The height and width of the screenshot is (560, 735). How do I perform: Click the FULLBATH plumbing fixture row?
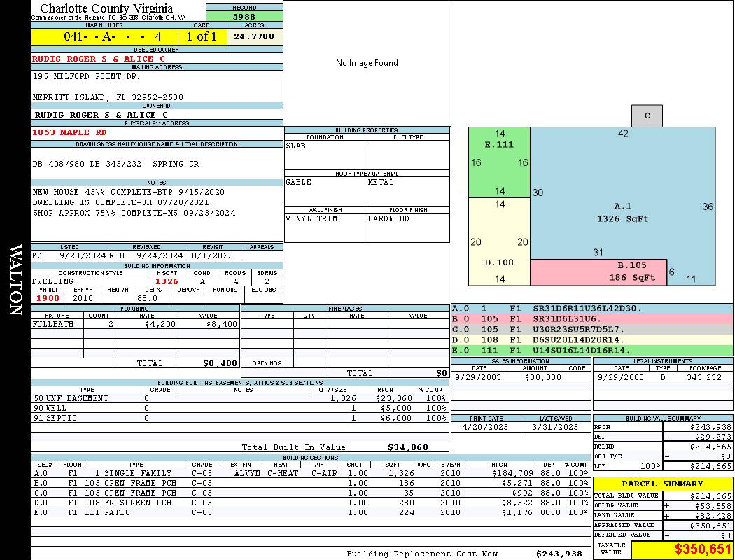click(135, 324)
